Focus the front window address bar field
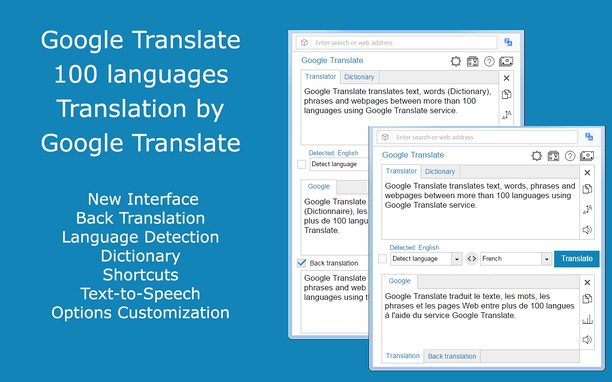 pyautogui.click(x=477, y=137)
